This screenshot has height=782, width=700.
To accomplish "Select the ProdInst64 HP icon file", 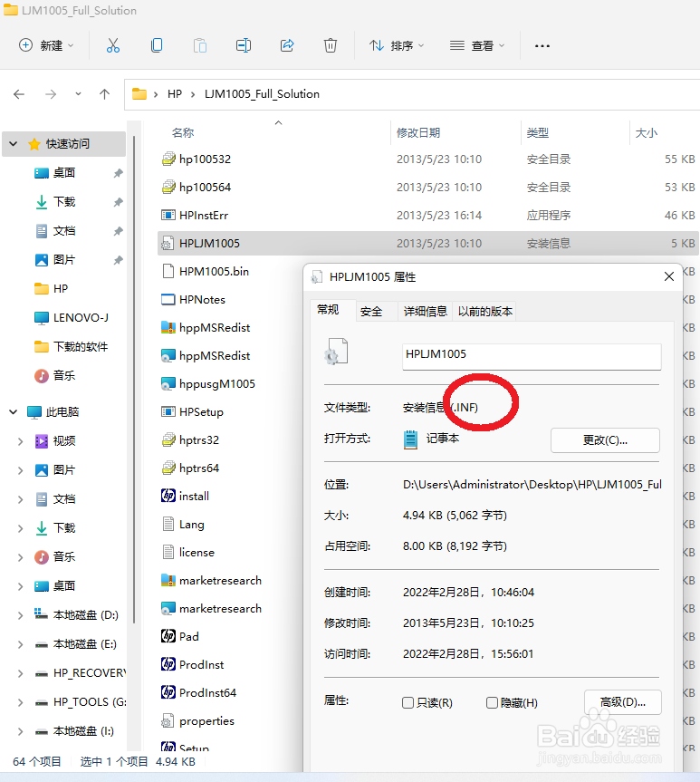I will 168,692.
